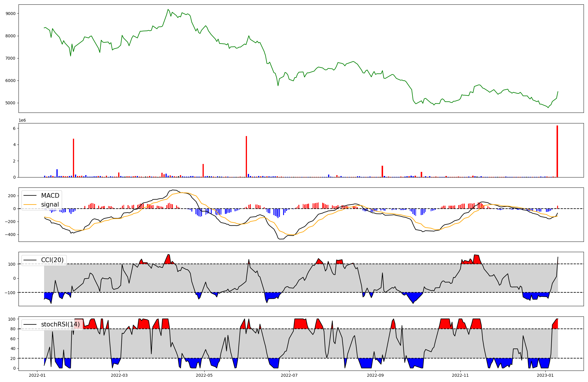Click the 2023-01 x-axis date label
Screen dimensions: 588x382
545,375
